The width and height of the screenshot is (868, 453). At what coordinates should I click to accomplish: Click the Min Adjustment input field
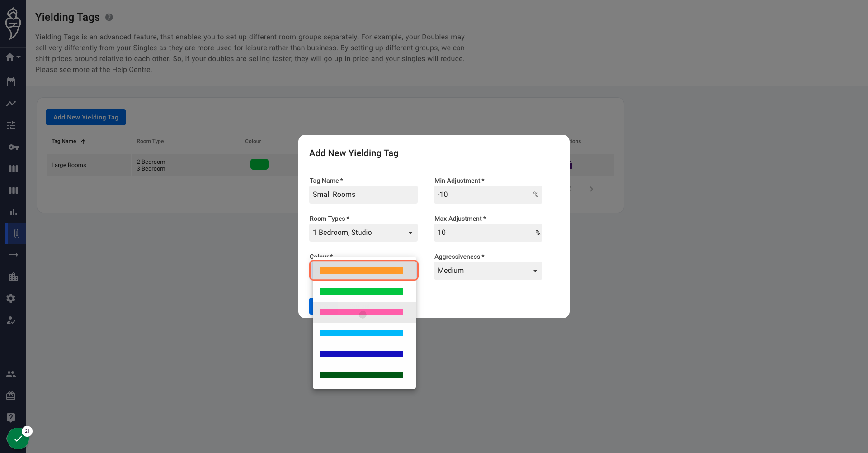(488, 195)
